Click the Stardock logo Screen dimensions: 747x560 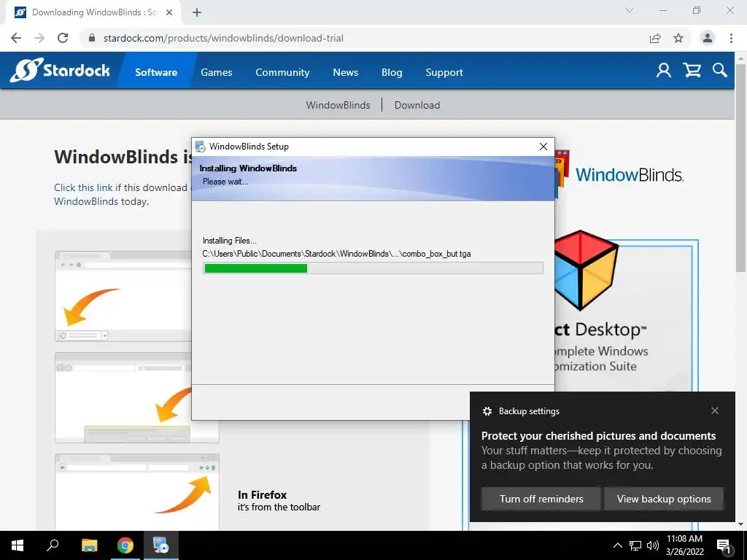click(x=61, y=71)
